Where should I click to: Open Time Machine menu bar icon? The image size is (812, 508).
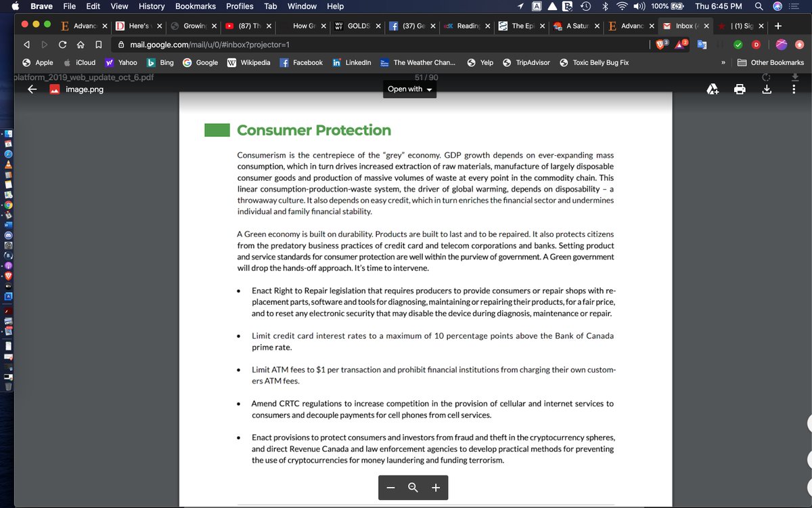[x=587, y=6]
